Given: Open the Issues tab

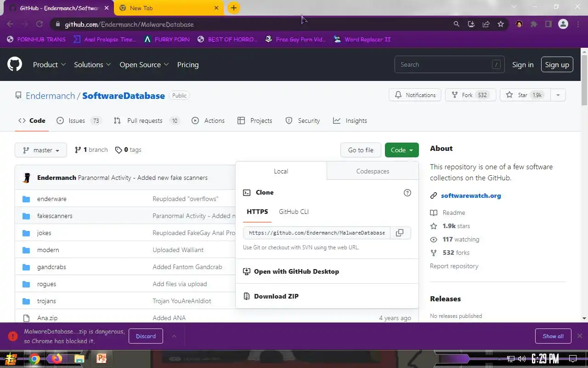Looking at the screenshot, I should point(79,121).
